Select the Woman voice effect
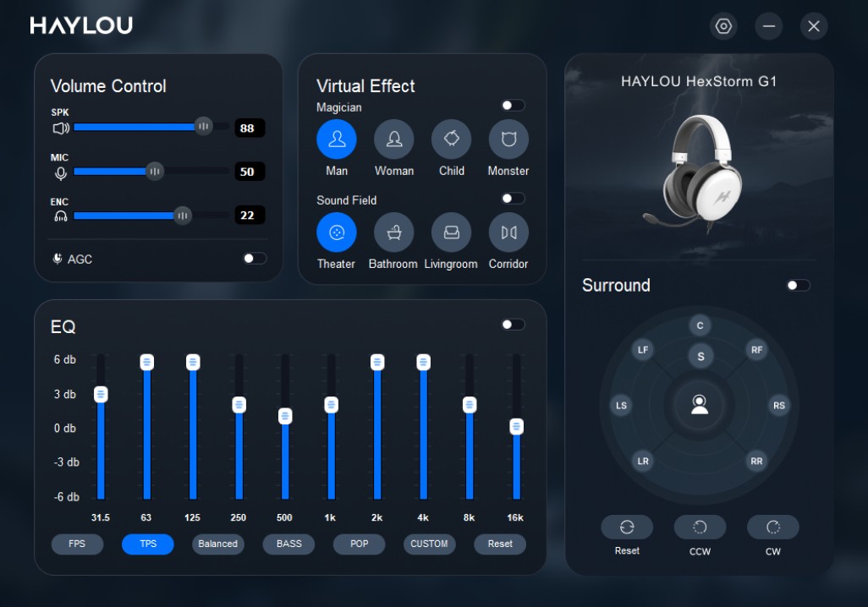 pos(393,139)
